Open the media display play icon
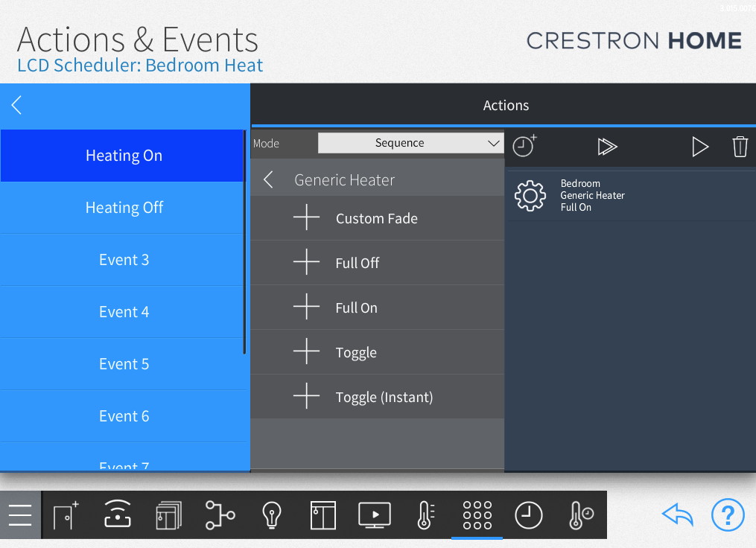This screenshot has height=548, width=756. pos(375,514)
